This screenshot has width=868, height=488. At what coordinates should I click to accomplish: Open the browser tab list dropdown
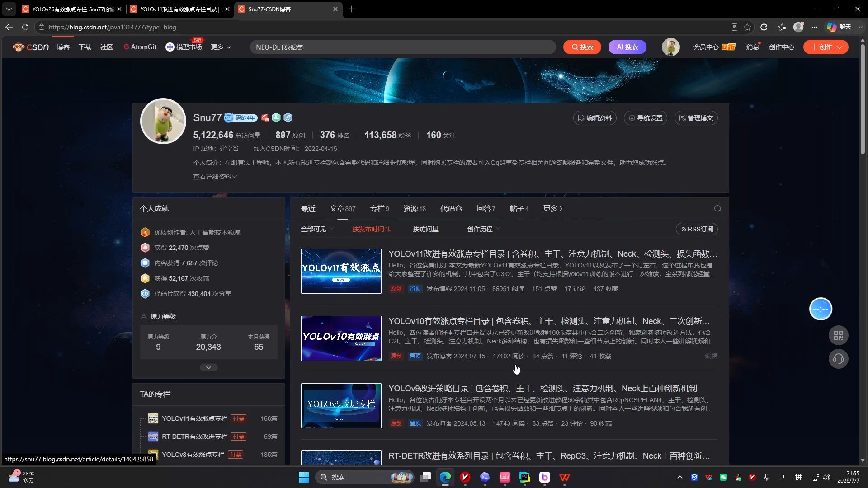9,9
